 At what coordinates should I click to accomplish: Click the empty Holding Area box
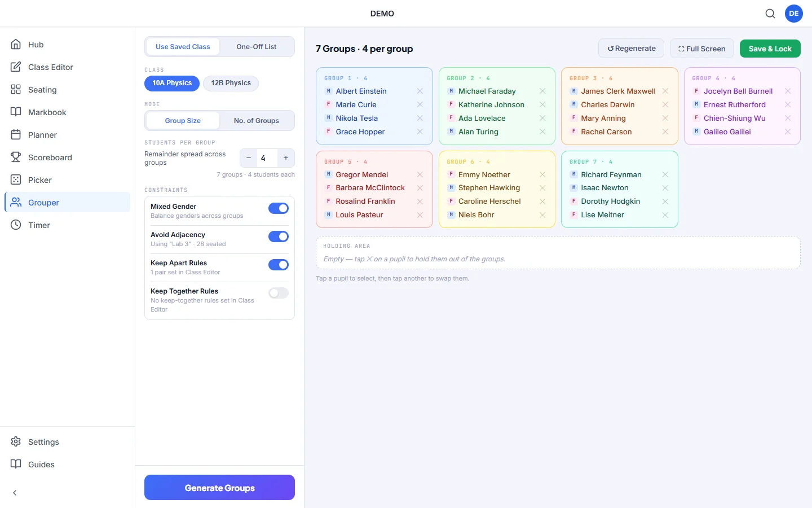[558, 253]
